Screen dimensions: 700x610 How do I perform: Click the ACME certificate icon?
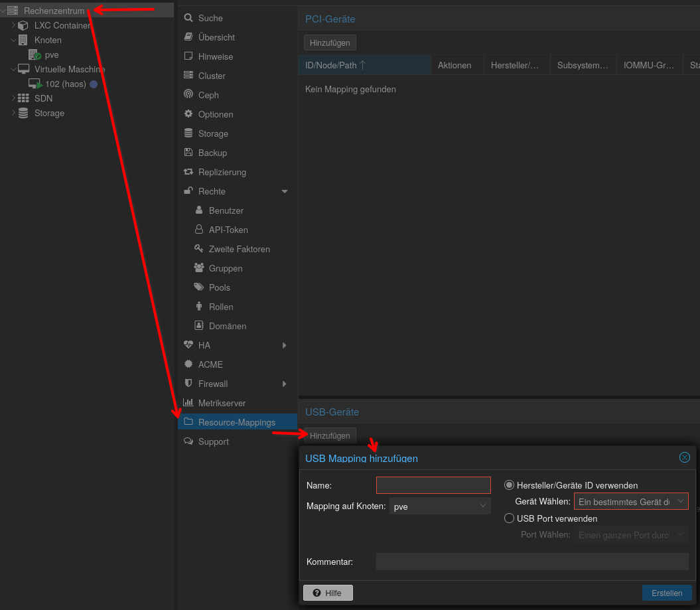[x=188, y=364]
